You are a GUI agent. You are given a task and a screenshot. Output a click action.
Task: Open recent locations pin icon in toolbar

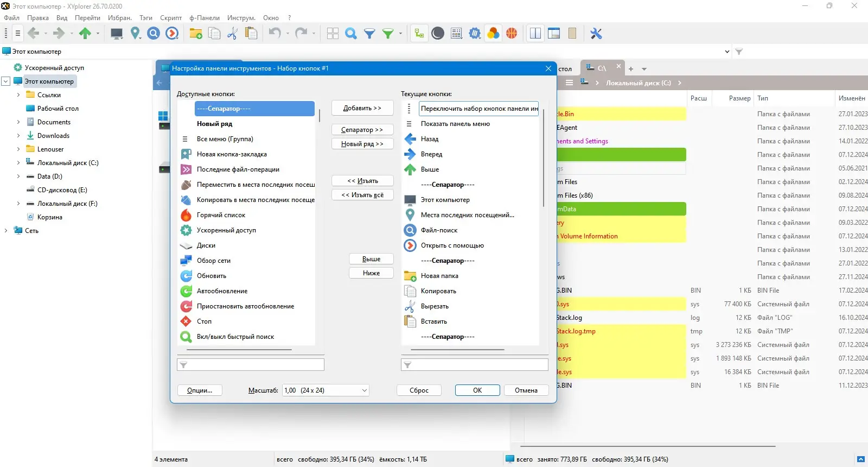tap(136, 34)
